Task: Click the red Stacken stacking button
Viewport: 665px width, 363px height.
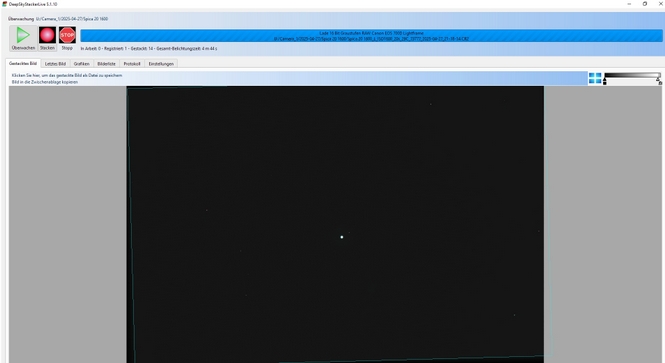Action: click(47, 38)
